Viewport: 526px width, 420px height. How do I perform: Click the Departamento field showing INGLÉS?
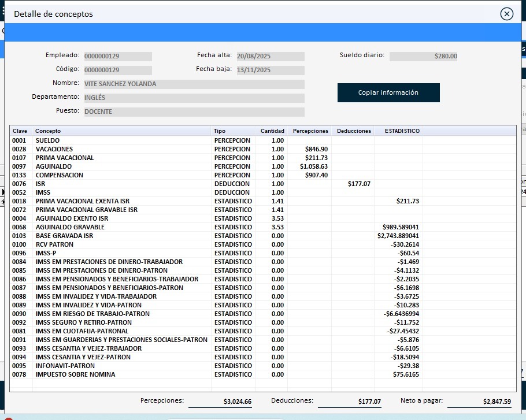pos(194,98)
